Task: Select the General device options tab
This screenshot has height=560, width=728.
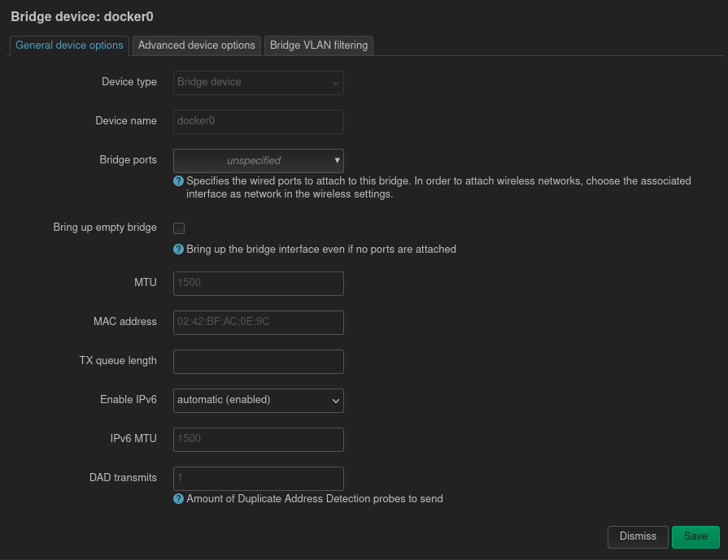Action: click(69, 46)
